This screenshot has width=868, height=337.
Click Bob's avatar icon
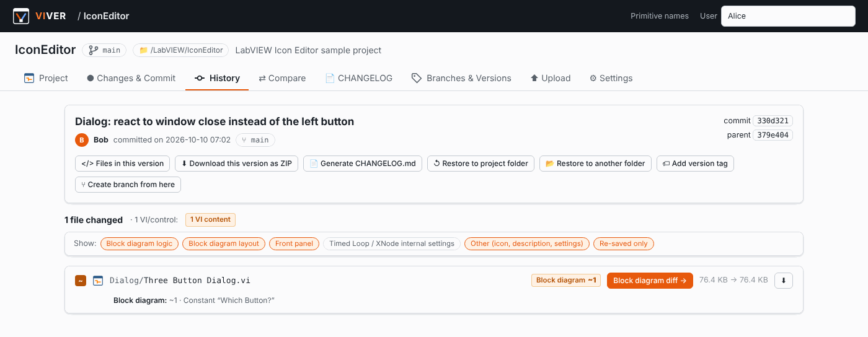click(82, 140)
